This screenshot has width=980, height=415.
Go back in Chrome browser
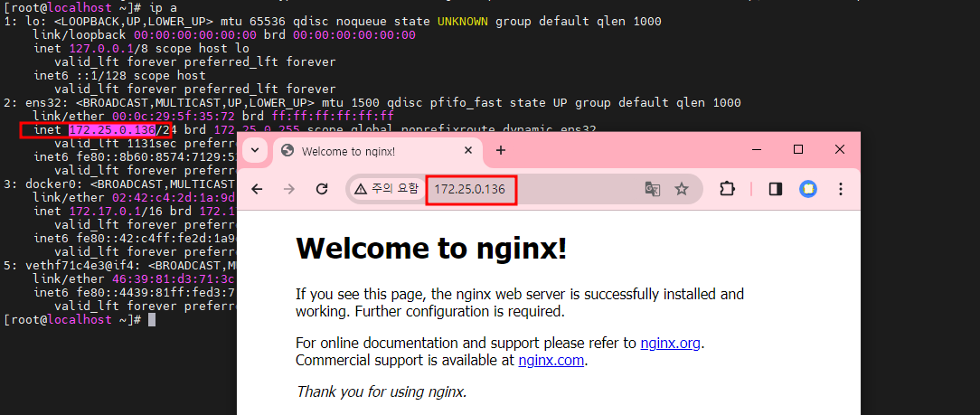pos(257,189)
